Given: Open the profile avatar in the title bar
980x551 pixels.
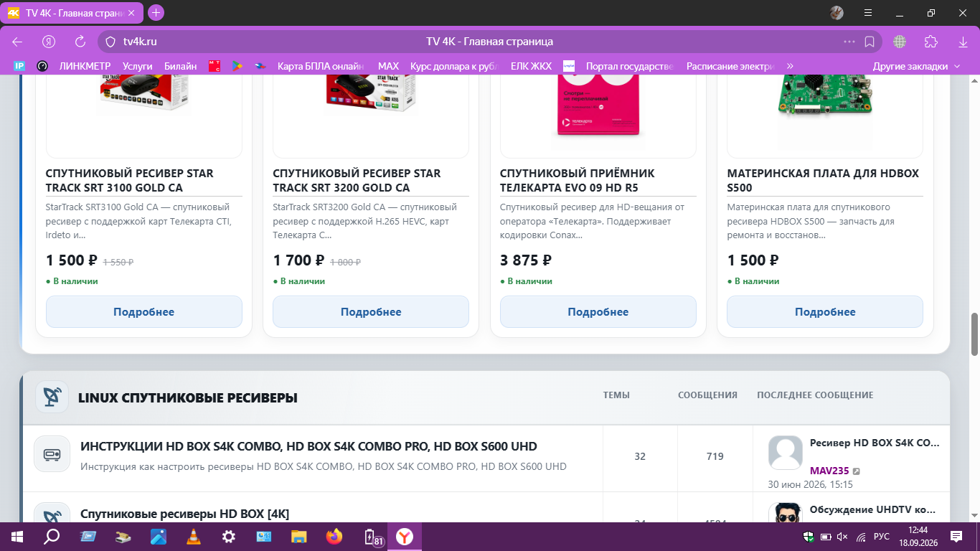Looking at the screenshot, I should coord(837,12).
